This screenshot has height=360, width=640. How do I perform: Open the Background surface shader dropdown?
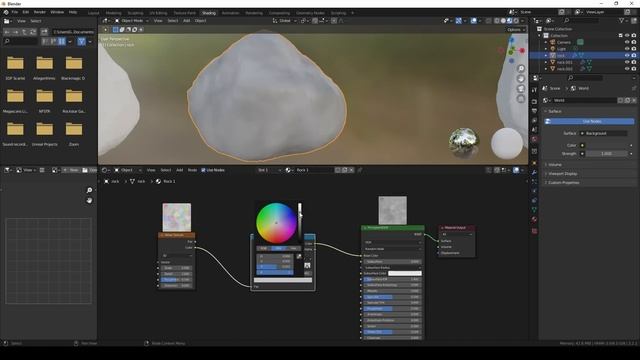(x=604, y=133)
